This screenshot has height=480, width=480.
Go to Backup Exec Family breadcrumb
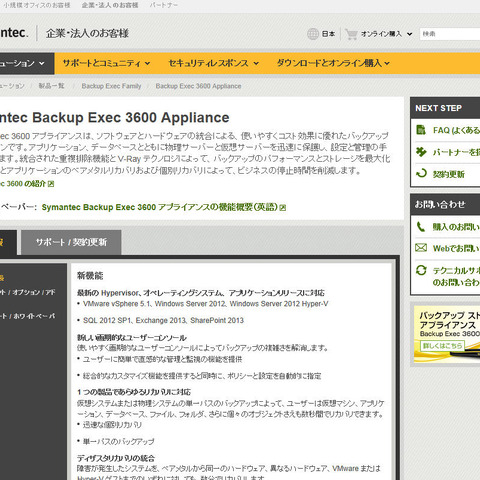point(111,86)
